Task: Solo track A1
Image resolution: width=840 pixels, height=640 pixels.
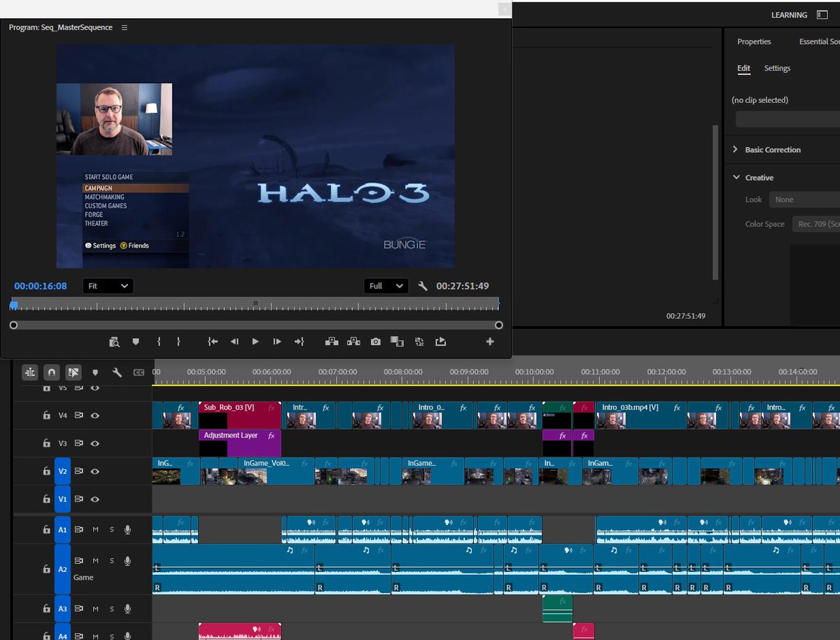Action: (111, 530)
